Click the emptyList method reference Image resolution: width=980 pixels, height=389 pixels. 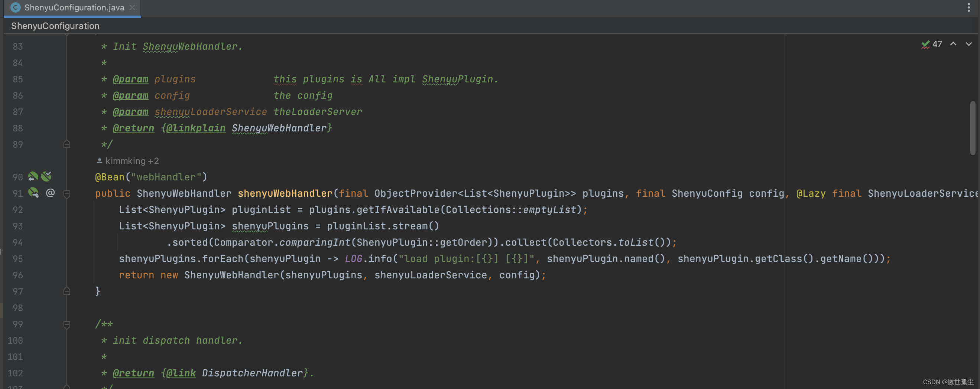[x=550, y=210]
